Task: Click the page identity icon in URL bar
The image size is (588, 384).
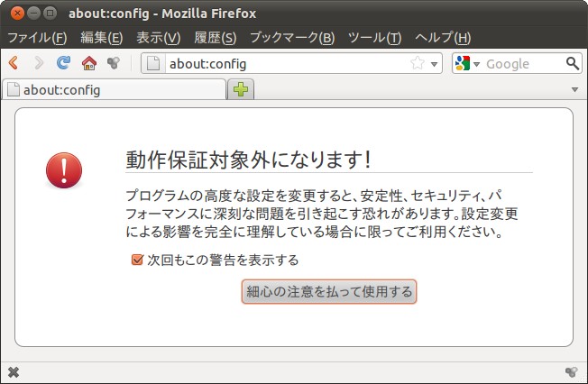Action: 153,63
